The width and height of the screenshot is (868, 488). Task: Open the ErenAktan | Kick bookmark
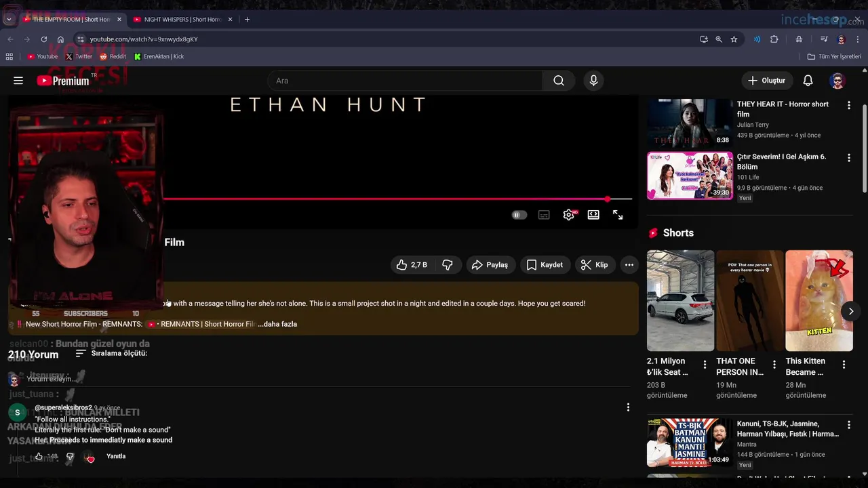point(159,57)
